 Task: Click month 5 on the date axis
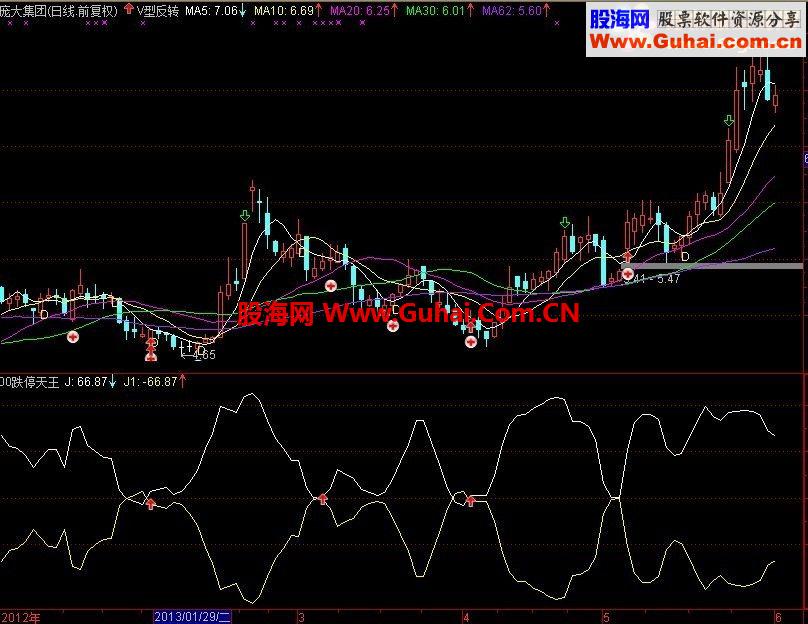[606, 617]
